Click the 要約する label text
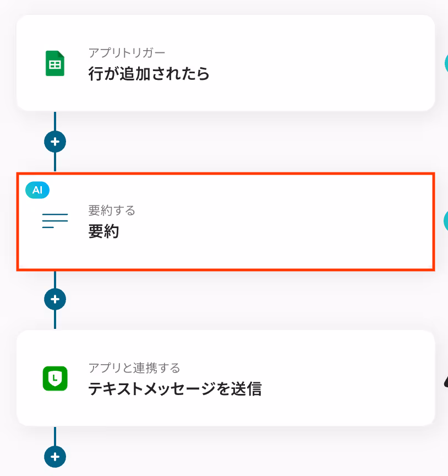This screenshot has height=476, width=448. tap(112, 210)
